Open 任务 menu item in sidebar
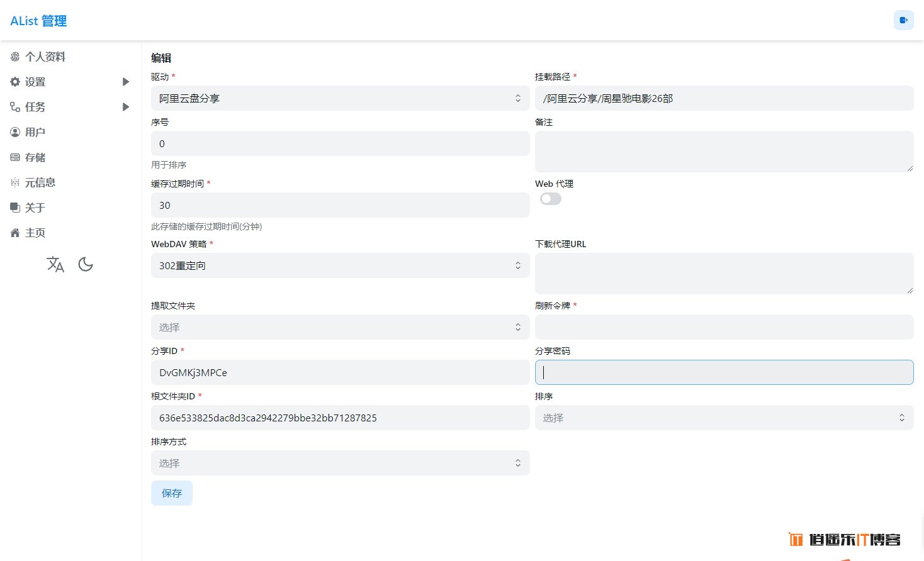Screen dimensions: 924x561 click(x=35, y=107)
